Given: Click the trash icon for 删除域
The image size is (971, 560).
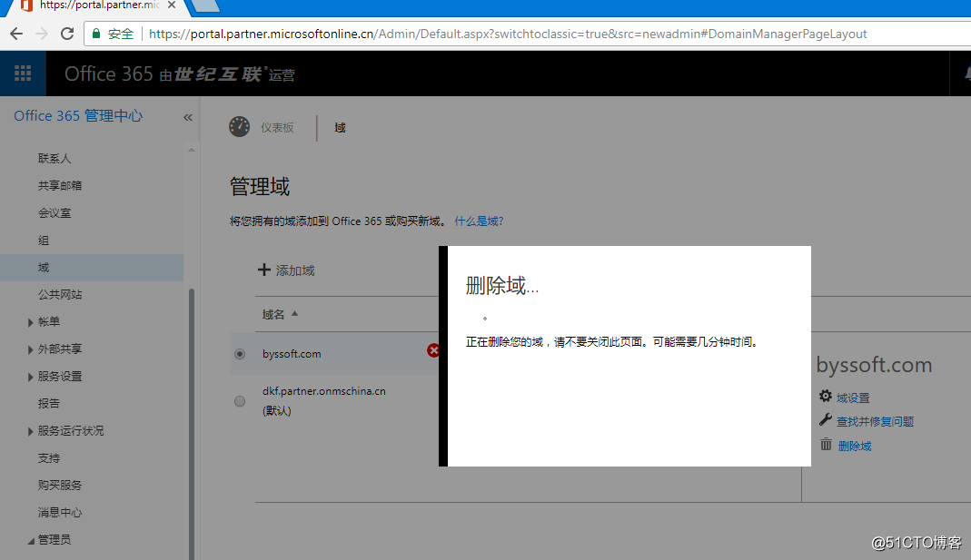Looking at the screenshot, I should (826, 445).
